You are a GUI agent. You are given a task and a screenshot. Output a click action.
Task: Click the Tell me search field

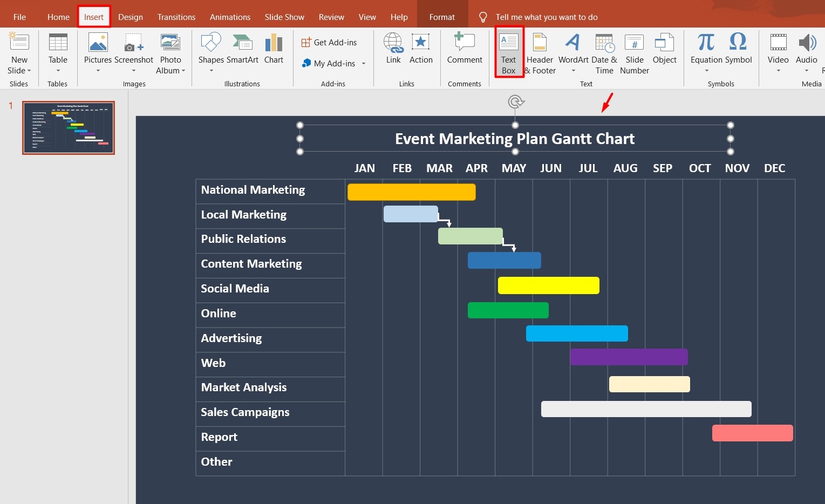point(546,17)
